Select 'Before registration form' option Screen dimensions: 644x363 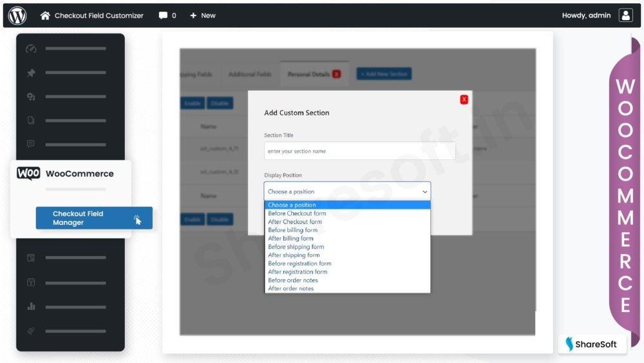[348, 264]
